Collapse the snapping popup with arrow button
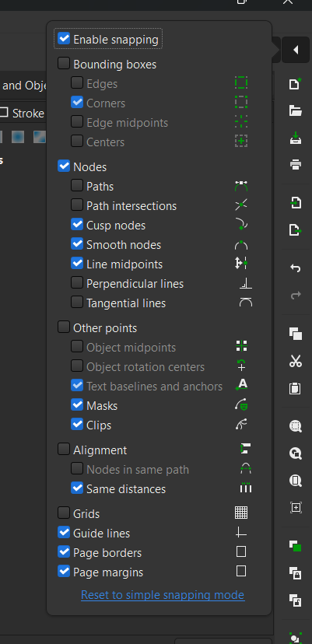 tap(296, 50)
